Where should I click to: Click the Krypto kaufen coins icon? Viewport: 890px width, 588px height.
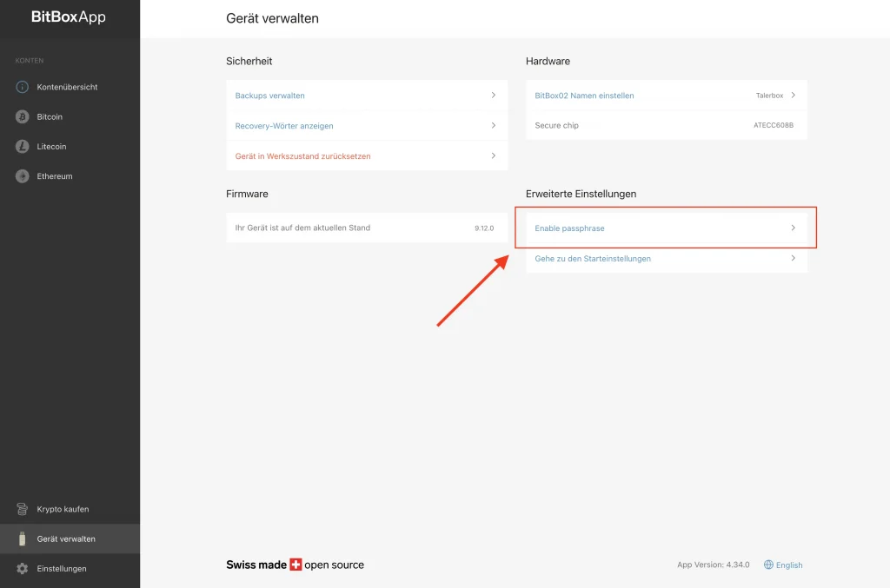coord(23,509)
